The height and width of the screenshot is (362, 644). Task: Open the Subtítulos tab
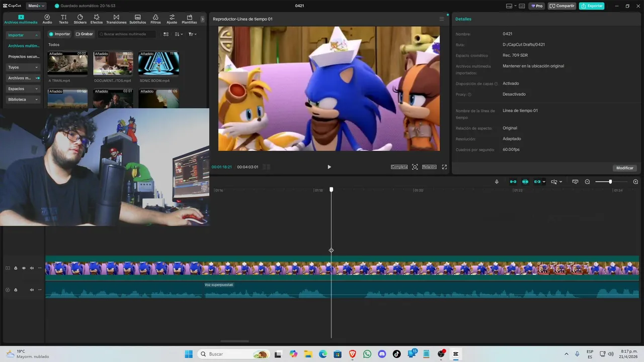click(137, 19)
